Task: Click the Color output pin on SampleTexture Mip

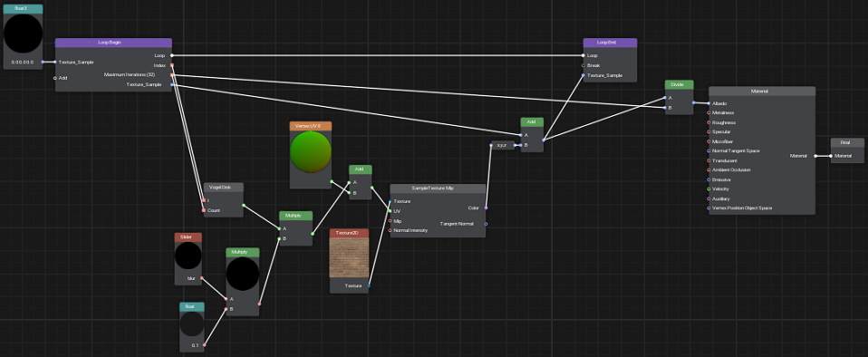Action: coord(486,207)
